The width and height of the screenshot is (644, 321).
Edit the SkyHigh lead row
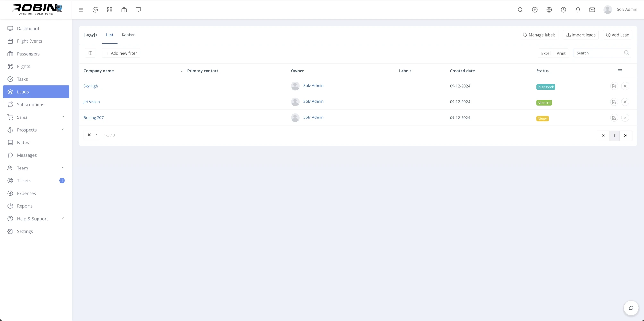[x=614, y=86]
